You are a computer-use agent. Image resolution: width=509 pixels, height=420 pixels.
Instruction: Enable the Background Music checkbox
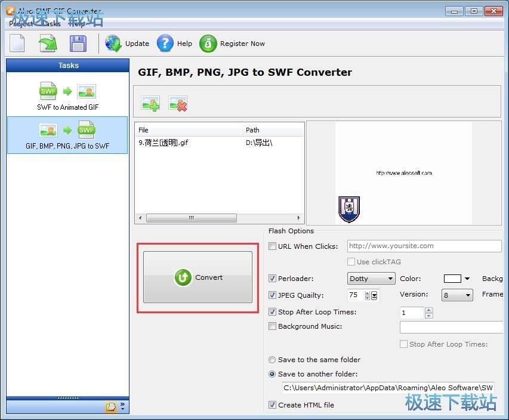point(272,326)
